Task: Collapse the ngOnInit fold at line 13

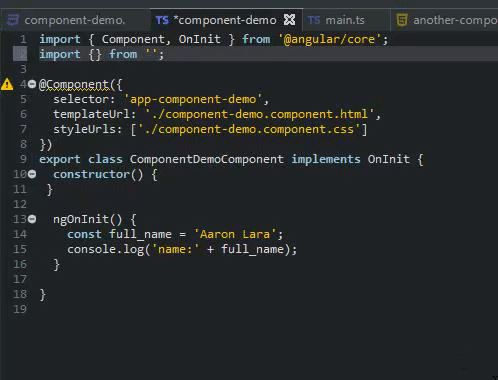Action: pyautogui.click(x=32, y=219)
